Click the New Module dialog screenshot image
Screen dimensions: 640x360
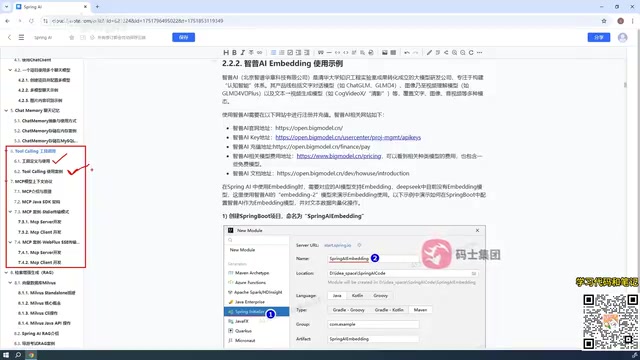pyautogui.click(x=354, y=287)
